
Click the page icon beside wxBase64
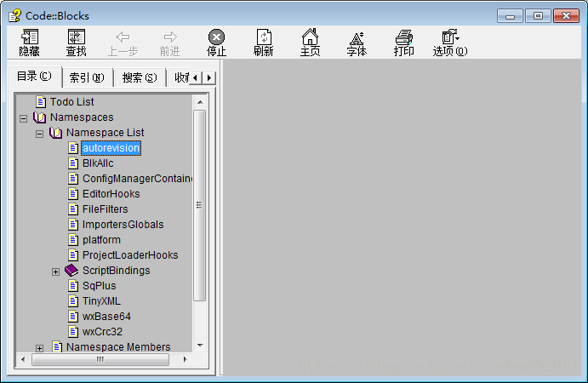coord(73,317)
